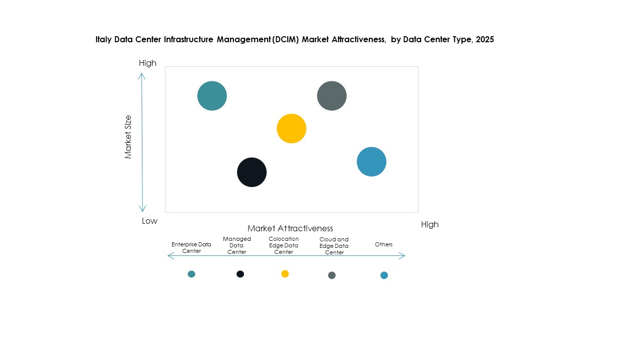
Task: Click the teal legend dot below Enterprise Data Center
Action: (192, 274)
